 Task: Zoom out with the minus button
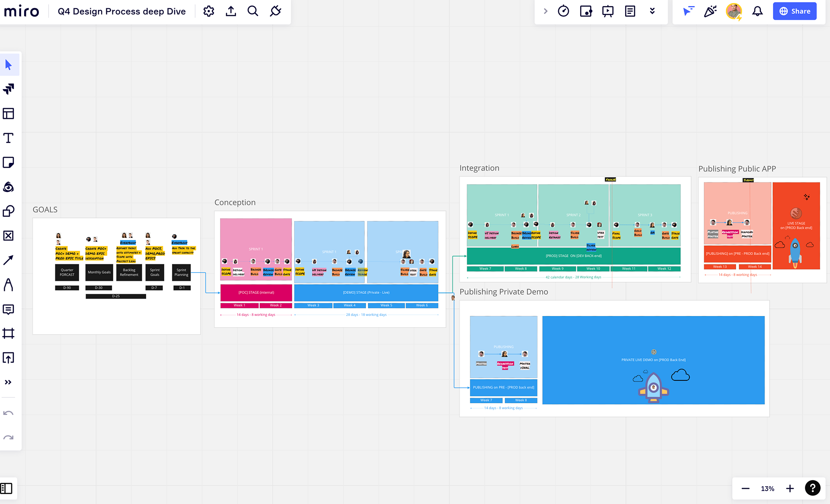click(x=745, y=488)
